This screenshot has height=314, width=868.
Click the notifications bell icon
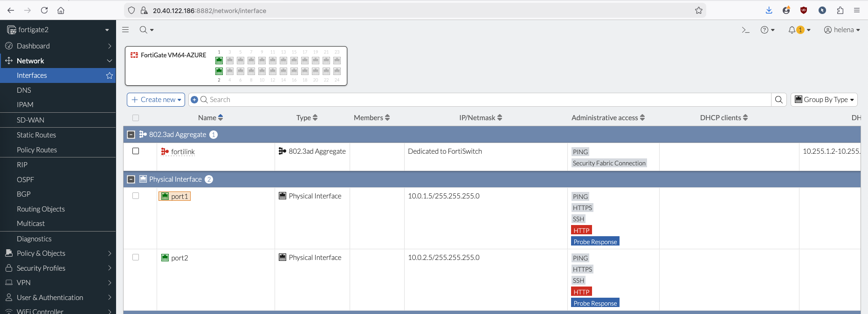(x=792, y=30)
